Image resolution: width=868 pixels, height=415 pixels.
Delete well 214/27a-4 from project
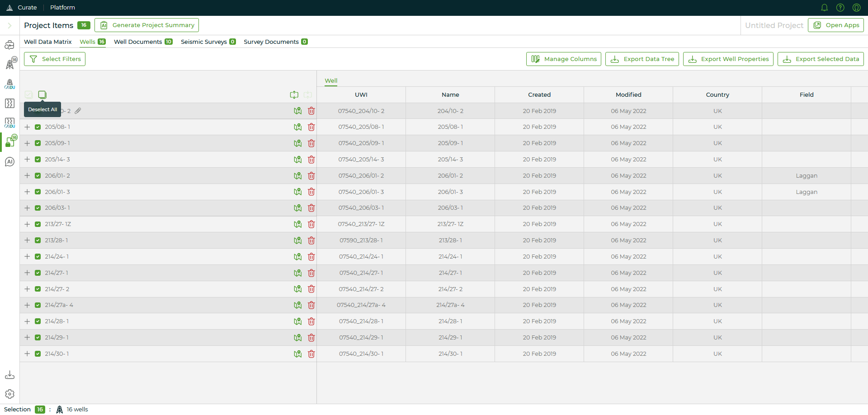[x=311, y=305]
